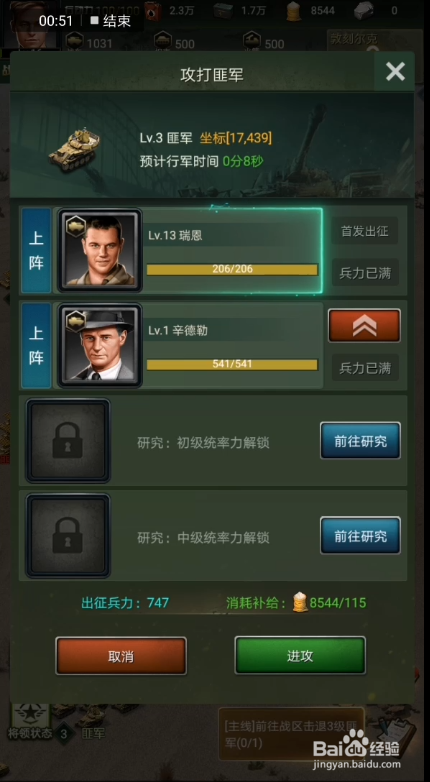Stop recording with 结束 button
This screenshot has height=782, width=430.
110,21
